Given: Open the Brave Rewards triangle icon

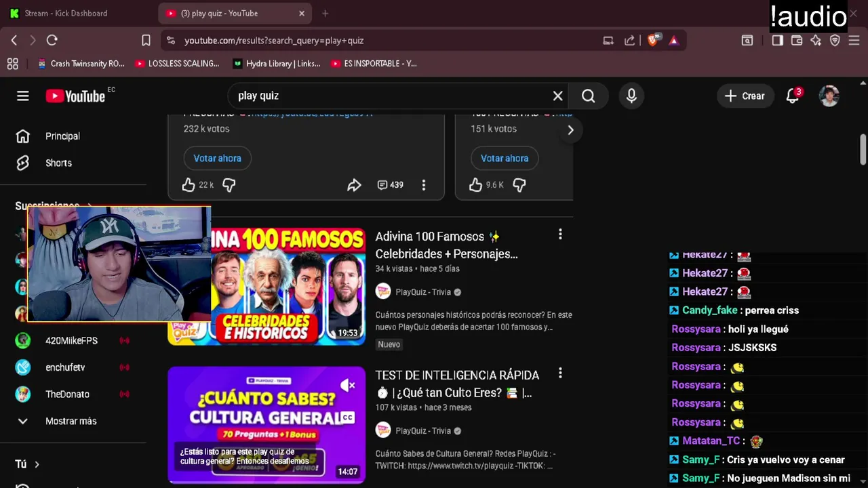Looking at the screenshot, I should coord(673,41).
